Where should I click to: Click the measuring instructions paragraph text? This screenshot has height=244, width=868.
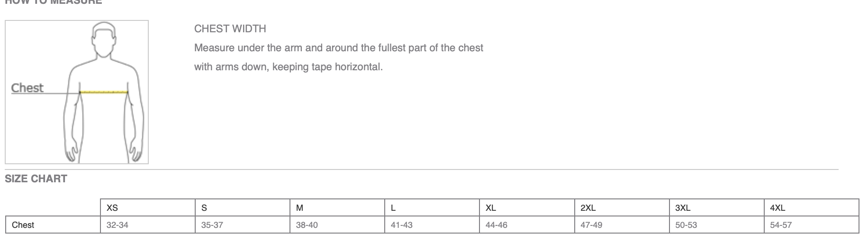[338, 57]
